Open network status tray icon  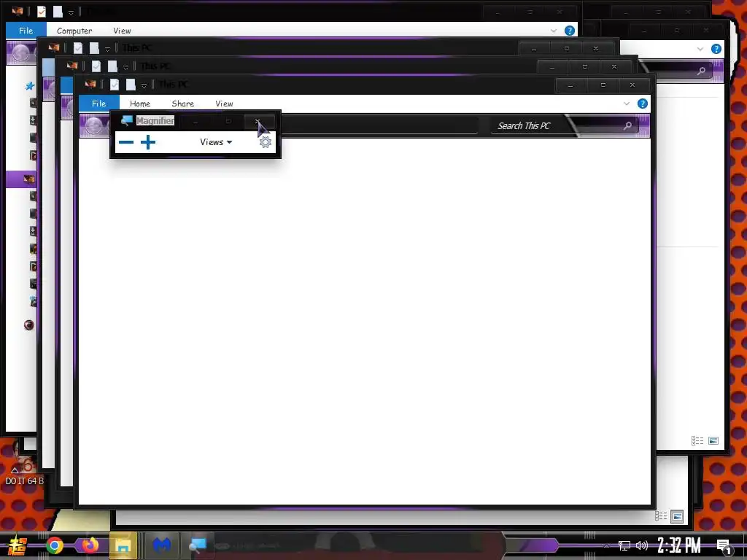624,545
